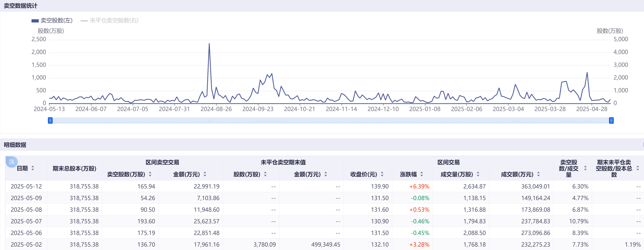Sort the open short 股数(万股) column
The width and height of the screenshot is (644, 250).
click(x=265, y=174)
